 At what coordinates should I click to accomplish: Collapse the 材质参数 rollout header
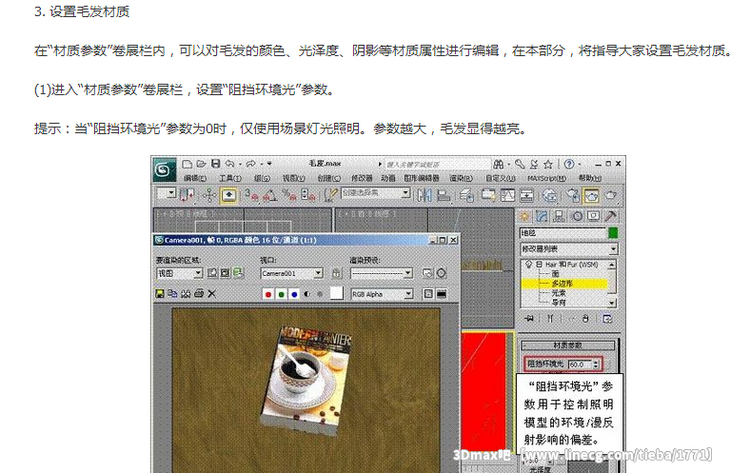[x=568, y=345]
